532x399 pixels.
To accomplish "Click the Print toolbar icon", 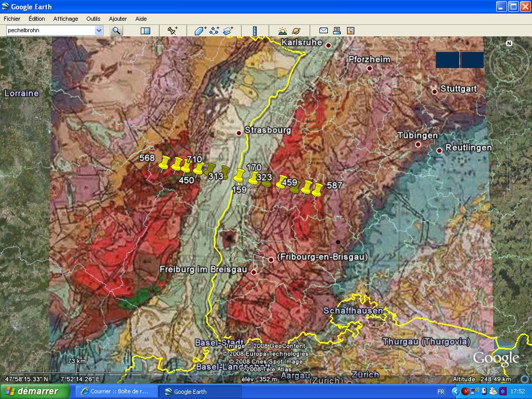I will (x=337, y=31).
